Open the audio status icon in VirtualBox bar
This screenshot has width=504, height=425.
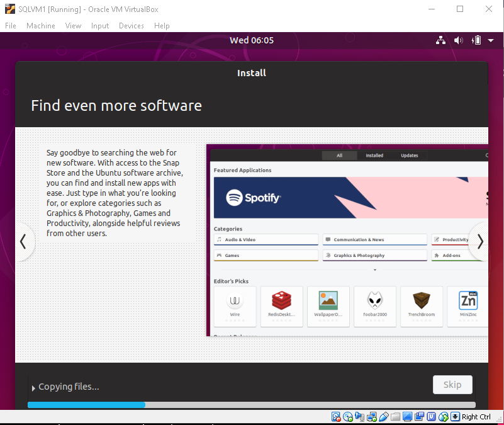pyautogui.click(x=359, y=417)
